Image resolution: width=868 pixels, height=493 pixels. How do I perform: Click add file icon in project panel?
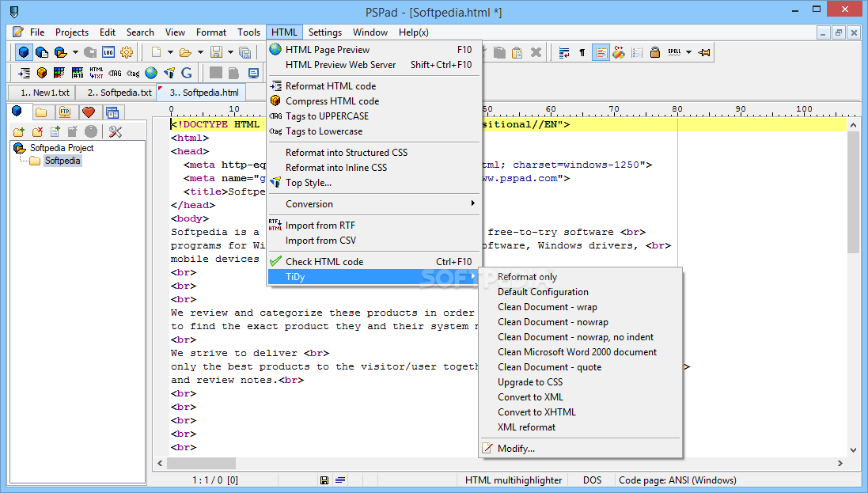[x=55, y=131]
